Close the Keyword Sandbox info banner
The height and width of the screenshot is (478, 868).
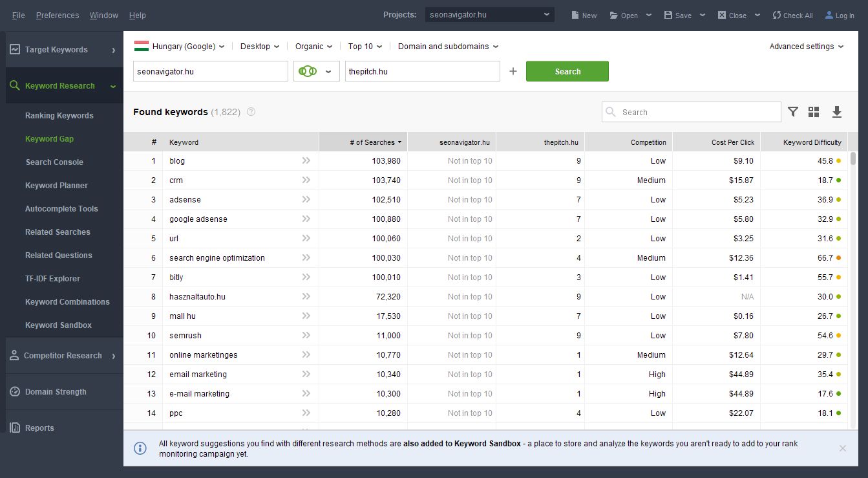(843, 448)
